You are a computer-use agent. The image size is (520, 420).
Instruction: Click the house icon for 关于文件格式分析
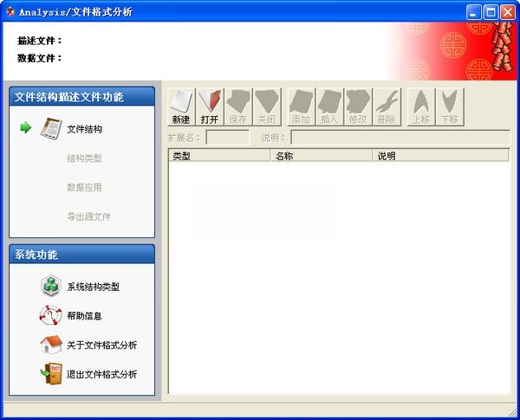point(51,344)
